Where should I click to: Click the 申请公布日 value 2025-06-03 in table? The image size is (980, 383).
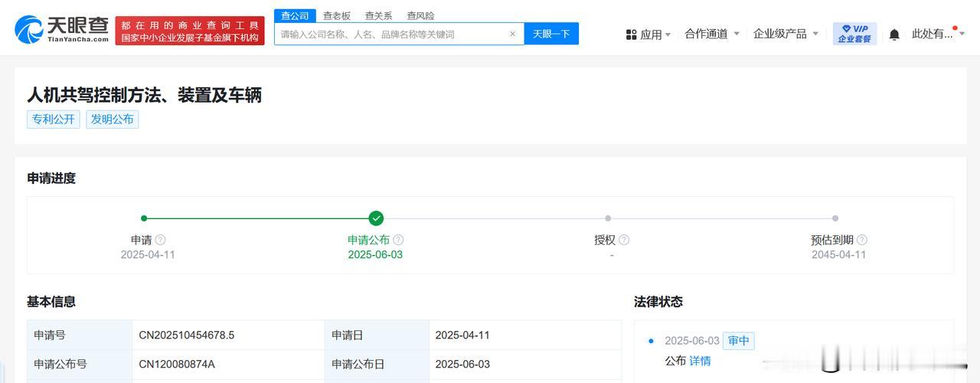click(462, 364)
